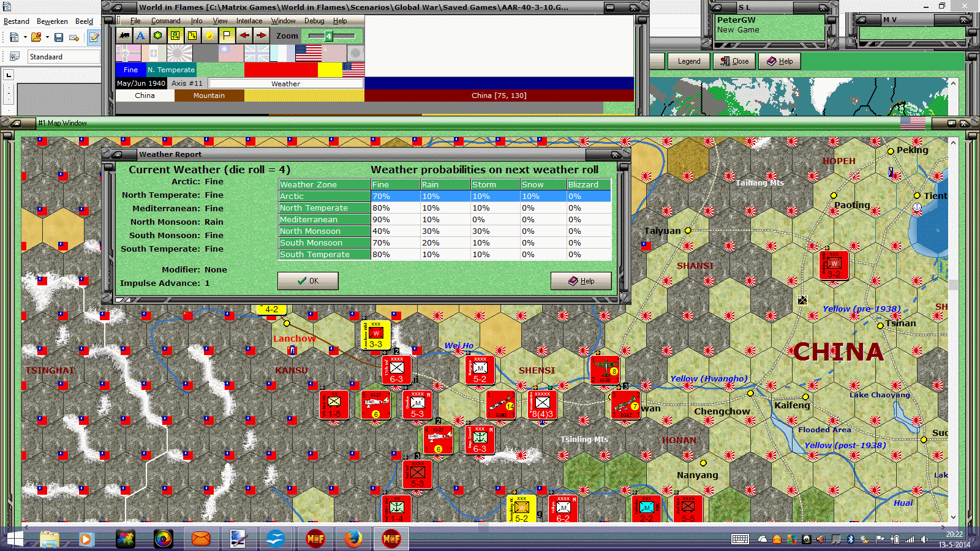980x551 pixels.
Task: Select the Japanese rising sun flag
Action: coord(179,53)
